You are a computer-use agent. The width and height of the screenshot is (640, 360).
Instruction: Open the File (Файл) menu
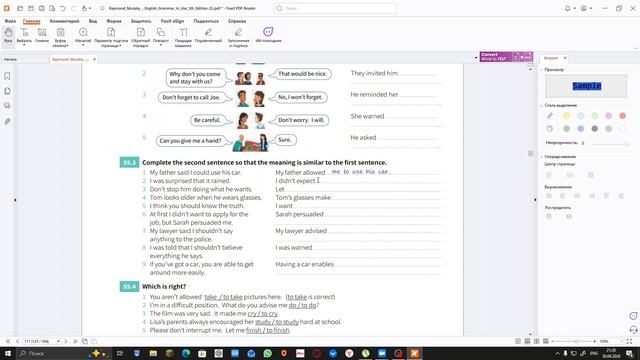(x=10, y=21)
